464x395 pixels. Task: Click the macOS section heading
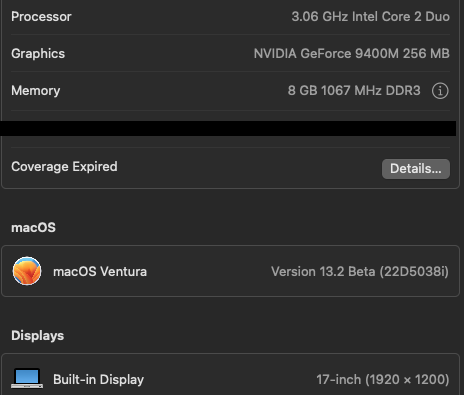point(33,228)
